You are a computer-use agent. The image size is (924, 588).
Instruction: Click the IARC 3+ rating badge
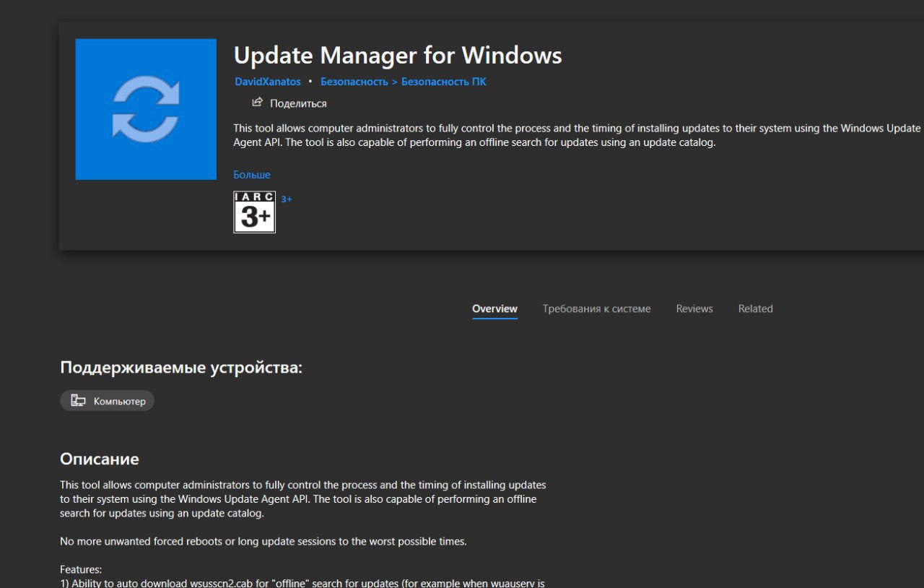point(255,212)
